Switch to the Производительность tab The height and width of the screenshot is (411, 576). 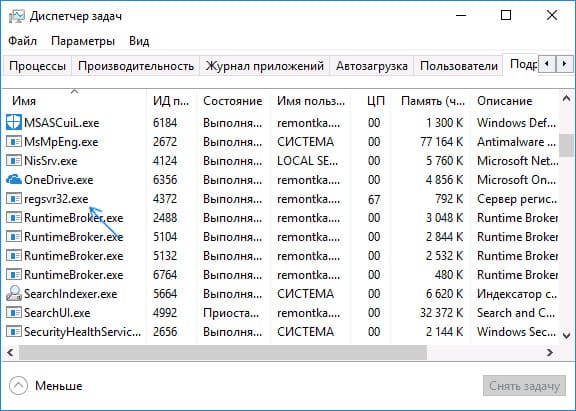coord(136,66)
